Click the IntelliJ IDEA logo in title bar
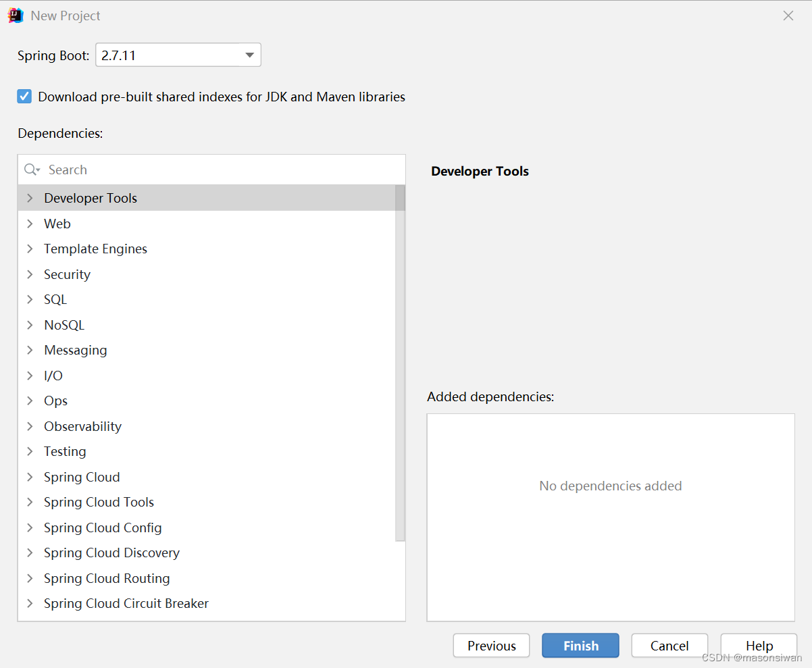812x668 pixels. pyautogui.click(x=16, y=16)
